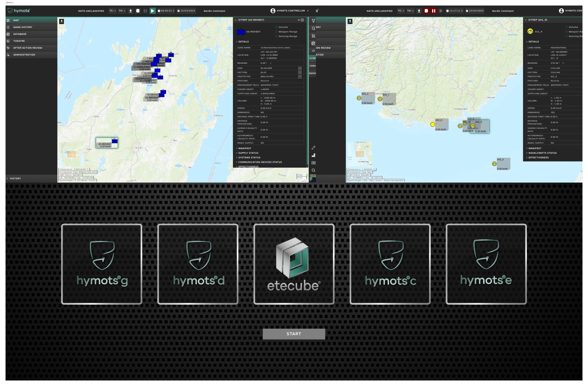This screenshot has height=386, width=588.
Task: Click the grey play button in right window's top bar
Action: [441, 11]
